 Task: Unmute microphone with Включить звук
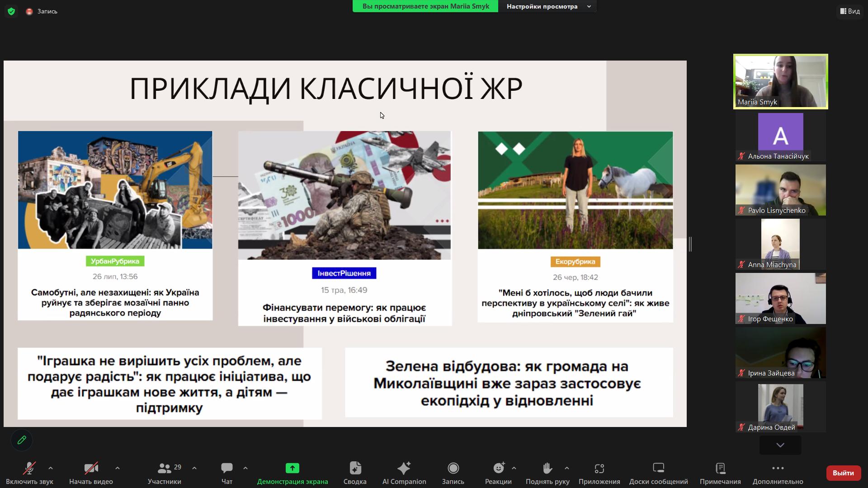[x=29, y=468]
